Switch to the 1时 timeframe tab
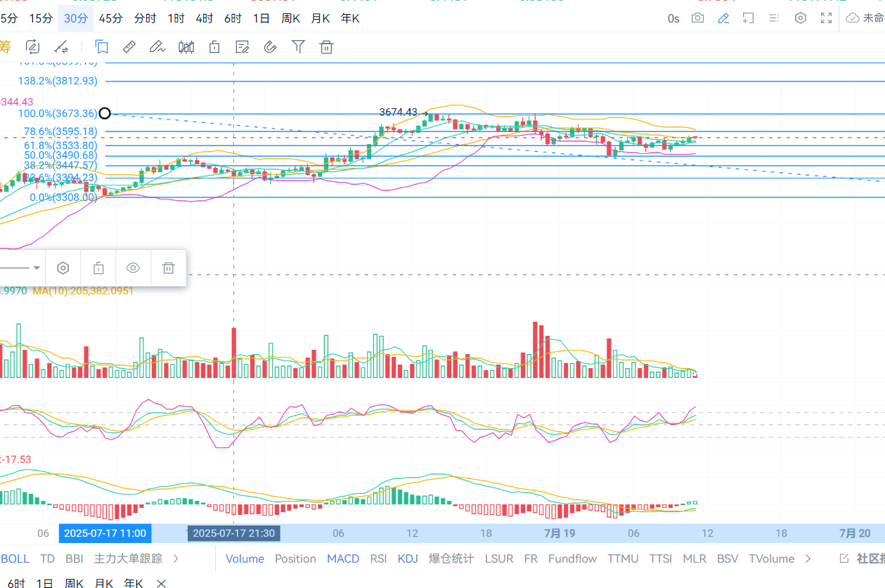Screen dimensions: 885x588 tap(176, 18)
